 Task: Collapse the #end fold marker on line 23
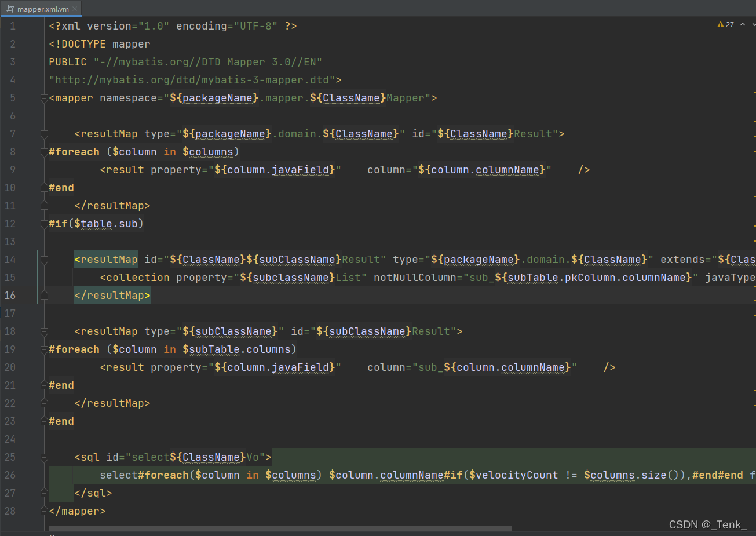[x=44, y=421]
